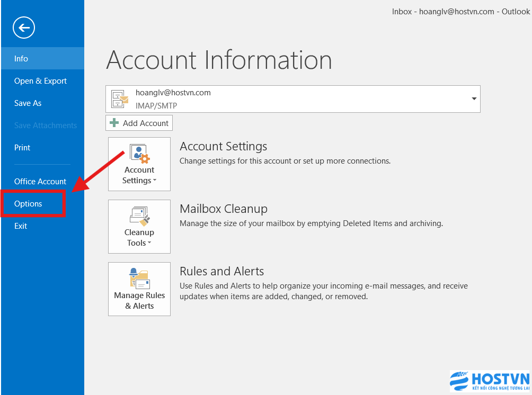This screenshot has width=532, height=395.
Task: Open the Cleanup Tools dropdown arrow
Action: point(149,244)
